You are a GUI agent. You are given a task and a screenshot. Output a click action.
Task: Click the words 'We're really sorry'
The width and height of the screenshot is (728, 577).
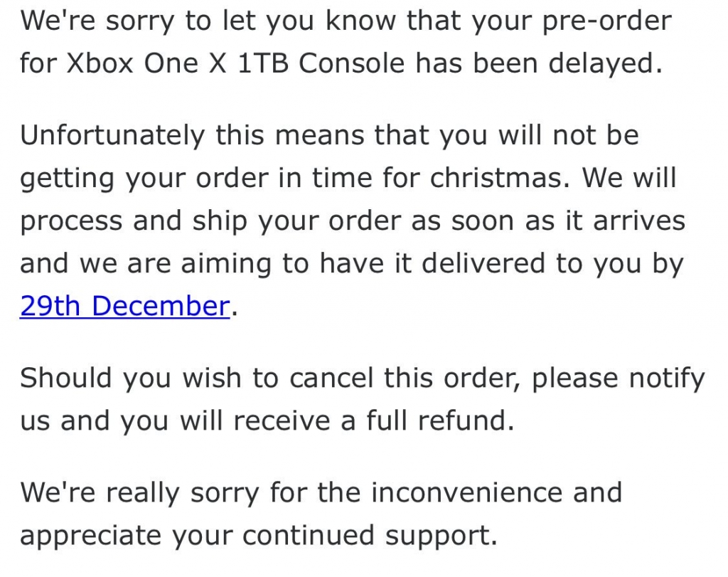coord(139,493)
